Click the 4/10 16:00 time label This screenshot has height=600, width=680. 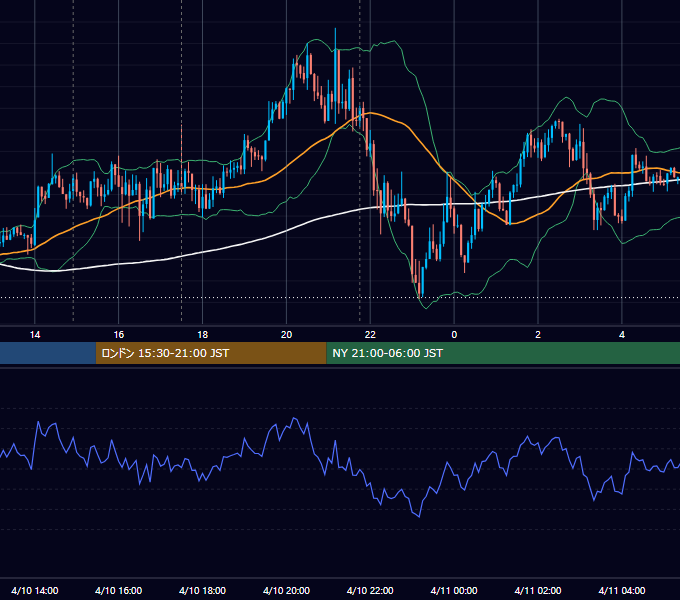coord(118,590)
